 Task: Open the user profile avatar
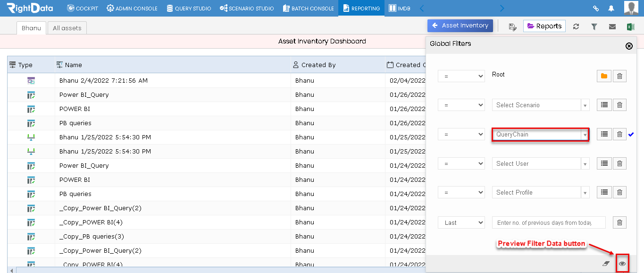click(631, 8)
